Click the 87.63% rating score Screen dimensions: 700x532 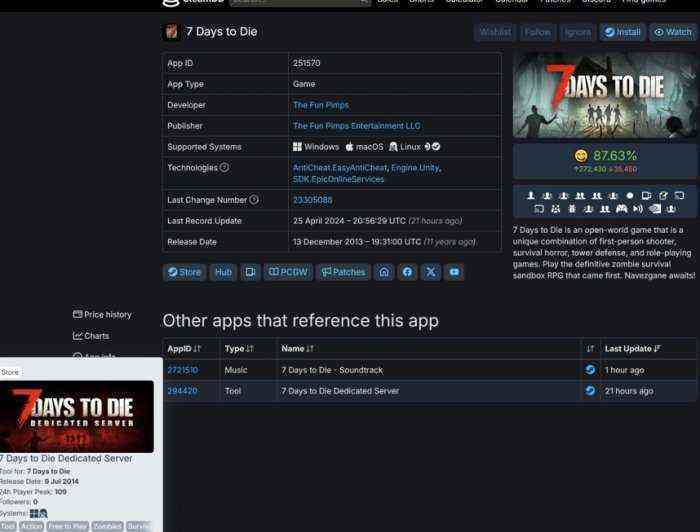[615, 156]
